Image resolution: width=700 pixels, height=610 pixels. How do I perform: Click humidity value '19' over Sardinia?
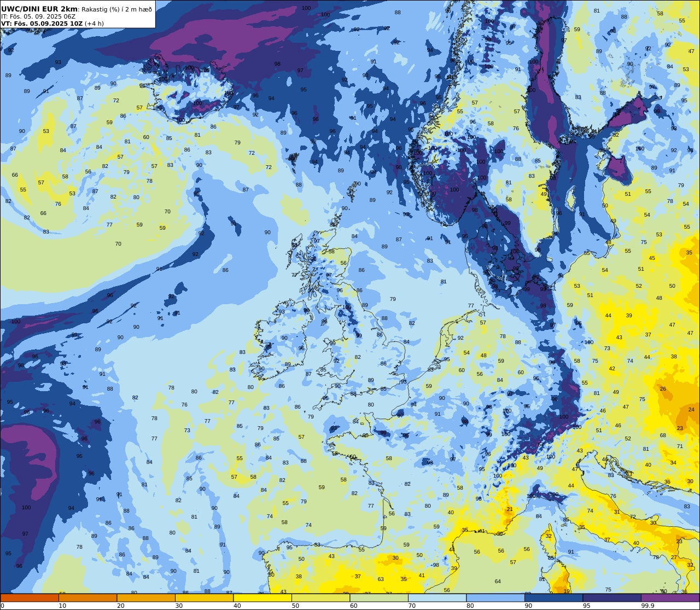567,591
